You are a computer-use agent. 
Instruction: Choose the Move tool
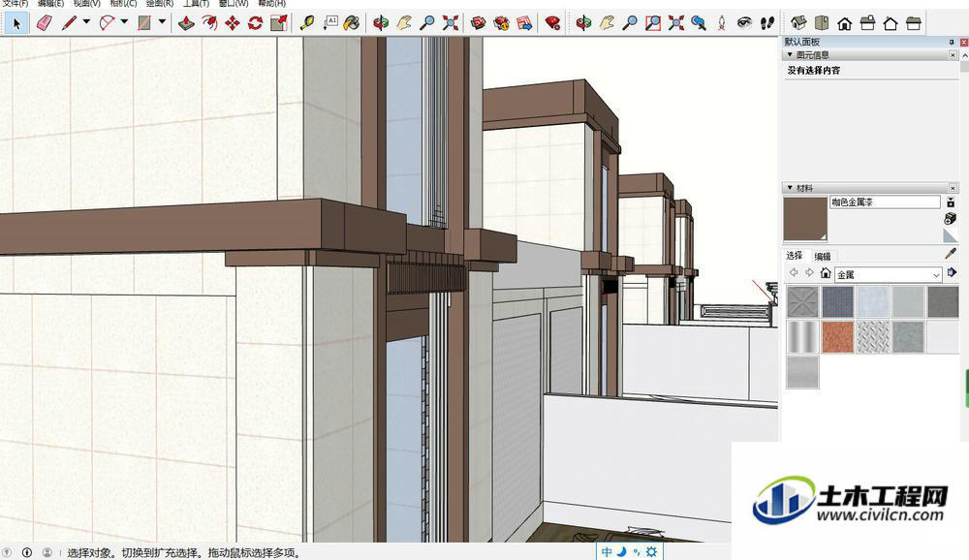[233, 23]
